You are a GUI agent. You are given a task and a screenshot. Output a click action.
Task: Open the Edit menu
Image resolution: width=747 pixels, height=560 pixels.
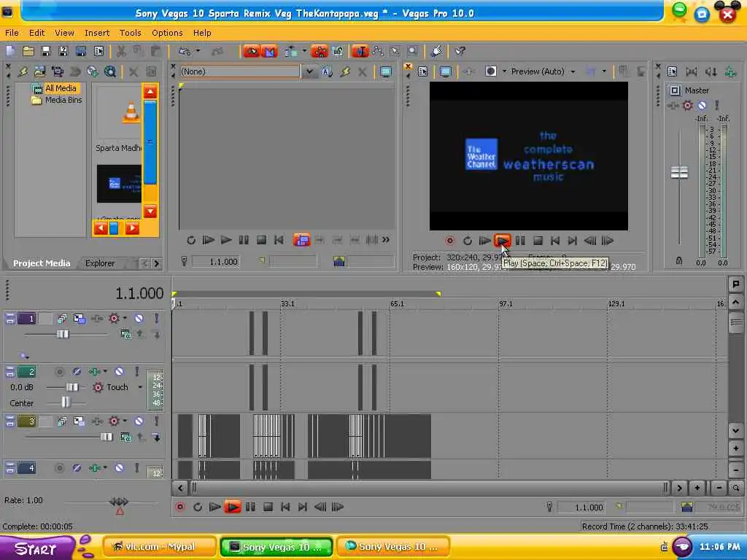pyautogui.click(x=36, y=33)
